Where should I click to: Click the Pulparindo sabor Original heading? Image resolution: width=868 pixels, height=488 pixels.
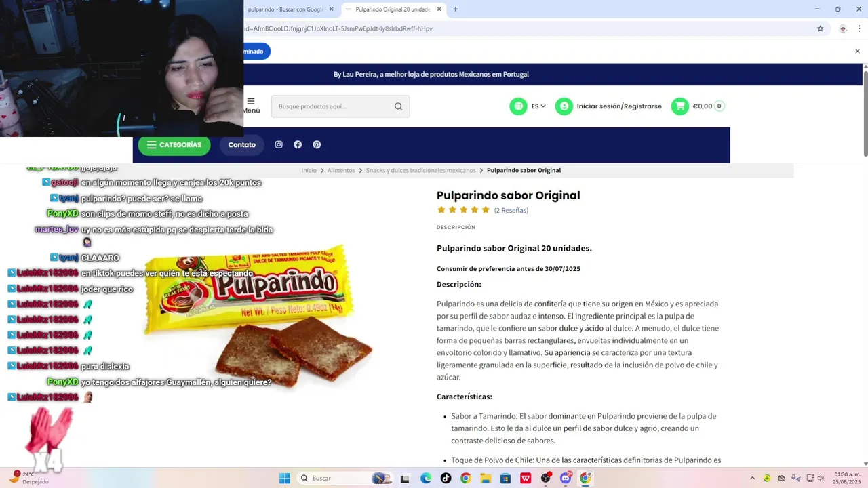[x=508, y=195]
